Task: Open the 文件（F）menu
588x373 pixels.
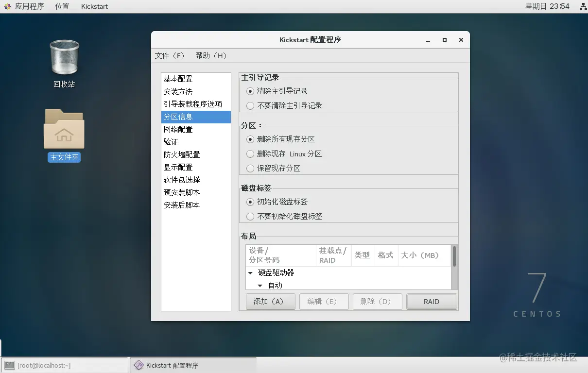Action: [x=170, y=55]
